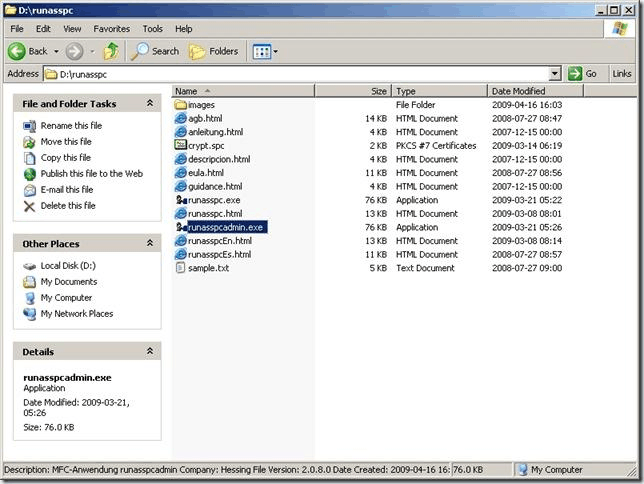644x484 pixels.
Task: Click the PKCS #7 Certificates type cell
Action: pyautogui.click(x=436, y=145)
